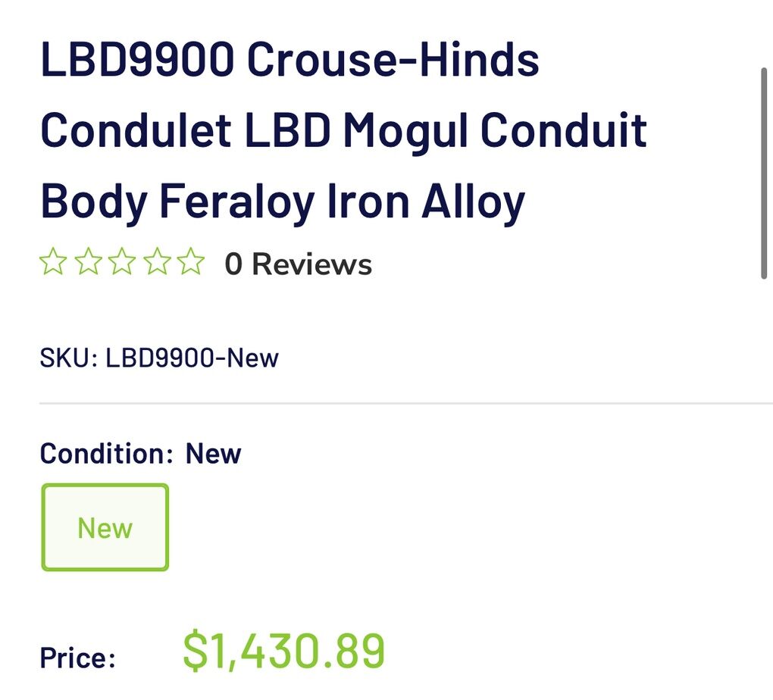
Task: Click the first rating star
Action: pyautogui.click(x=53, y=263)
